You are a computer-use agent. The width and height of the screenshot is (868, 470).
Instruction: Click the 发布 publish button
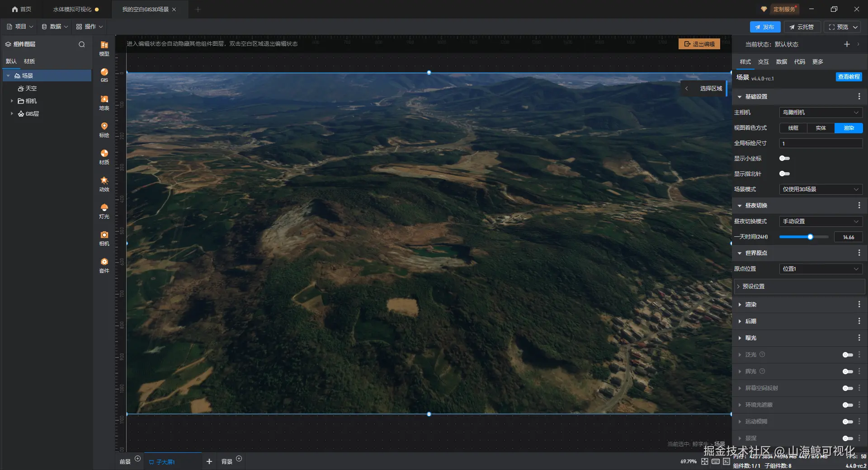coord(765,27)
